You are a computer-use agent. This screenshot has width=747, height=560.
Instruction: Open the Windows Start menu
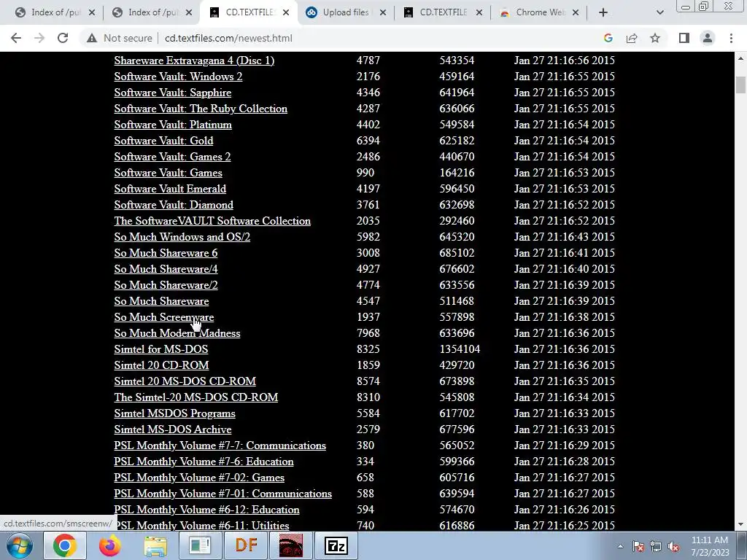[20, 545]
